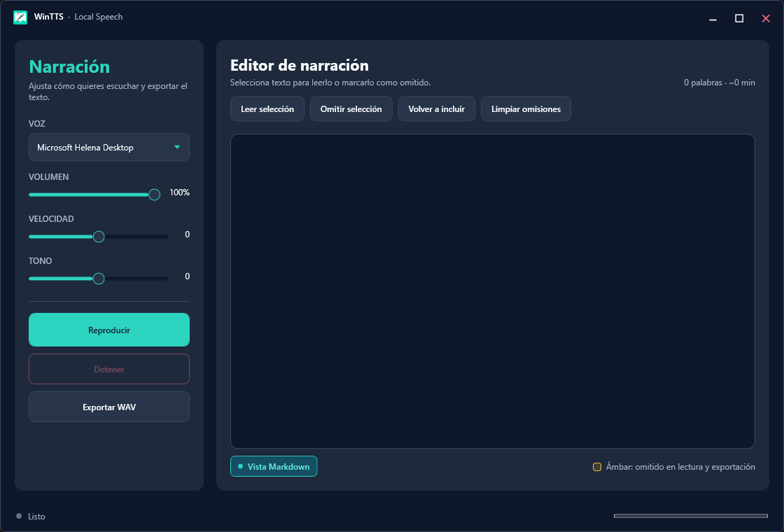This screenshot has height=532, width=784.
Task: Click the 'Editor de narración' title
Action: 300,66
